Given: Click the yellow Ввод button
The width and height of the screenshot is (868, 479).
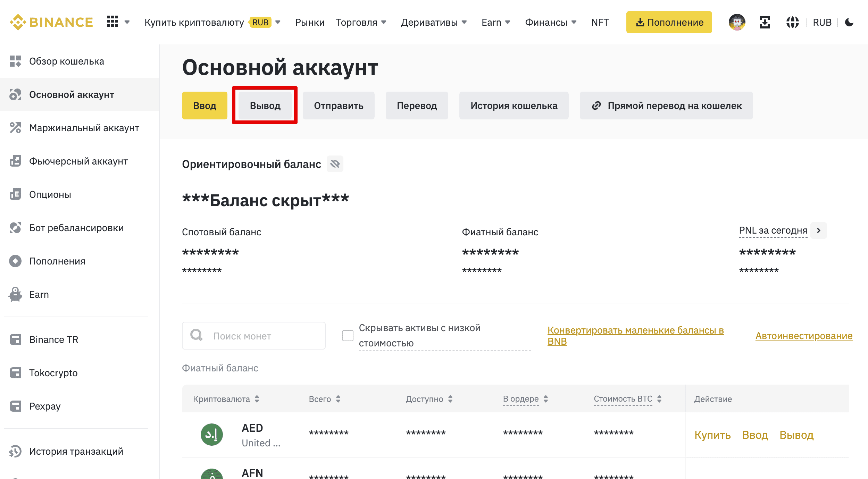Looking at the screenshot, I should [205, 106].
